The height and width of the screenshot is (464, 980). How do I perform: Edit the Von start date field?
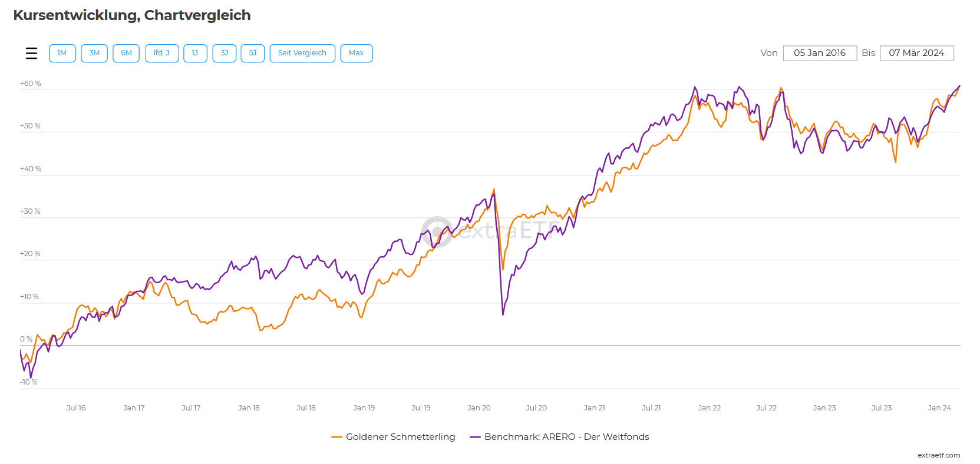point(819,53)
